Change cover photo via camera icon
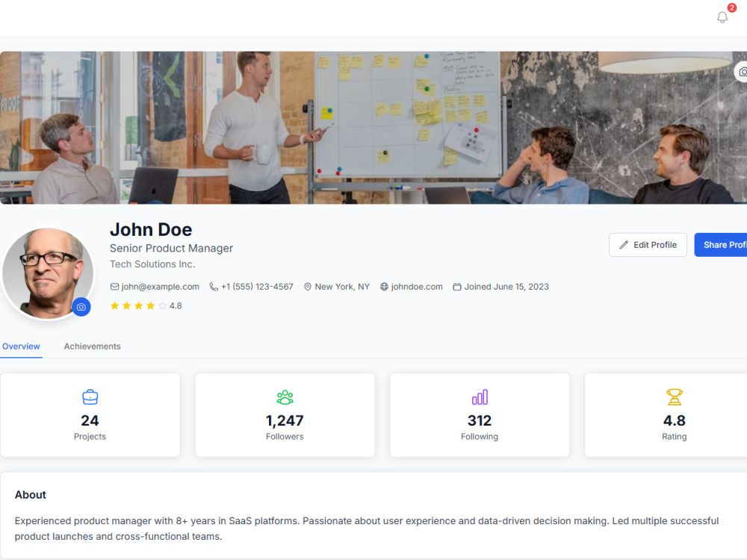Screen dimensions: 747x560 point(741,72)
